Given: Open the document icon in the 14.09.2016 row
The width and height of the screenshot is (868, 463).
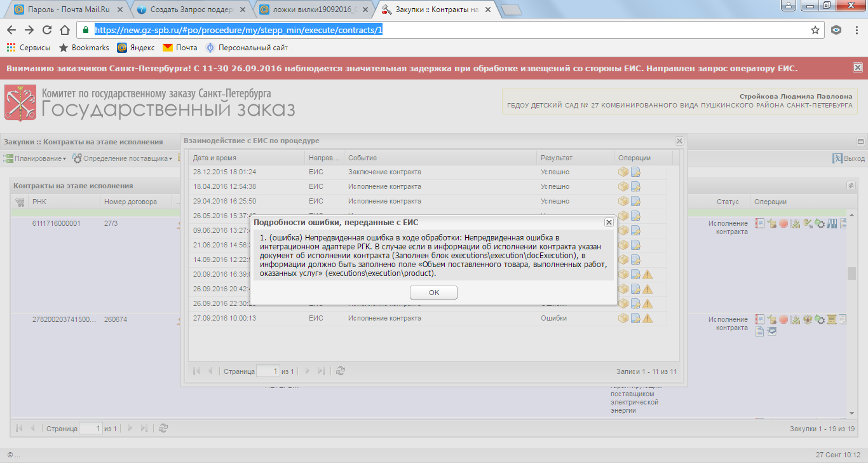Looking at the screenshot, I should pos(635,259).
